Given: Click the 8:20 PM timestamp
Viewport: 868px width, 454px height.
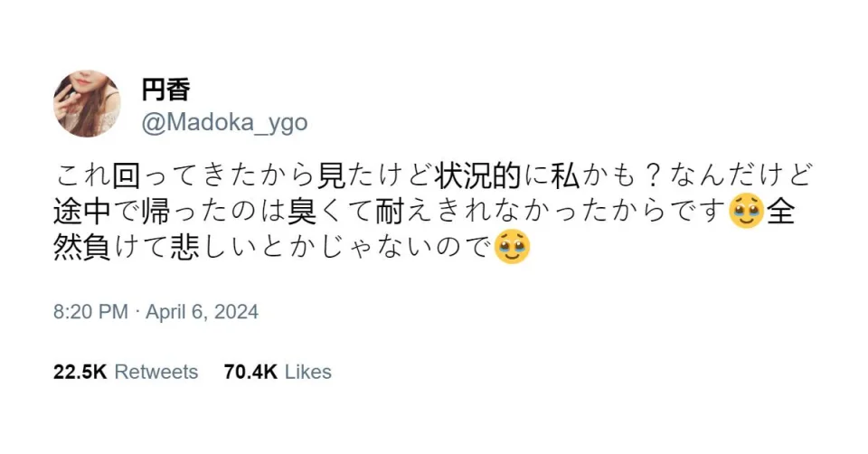Looking at the screenshot, I should click(x=90, y=312).
